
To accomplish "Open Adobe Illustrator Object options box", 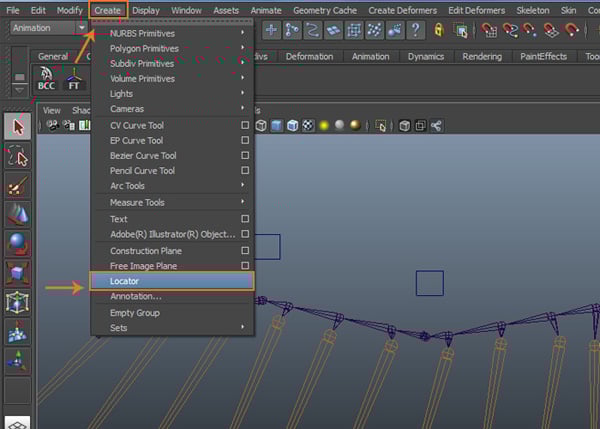I will tap(245, 233).
